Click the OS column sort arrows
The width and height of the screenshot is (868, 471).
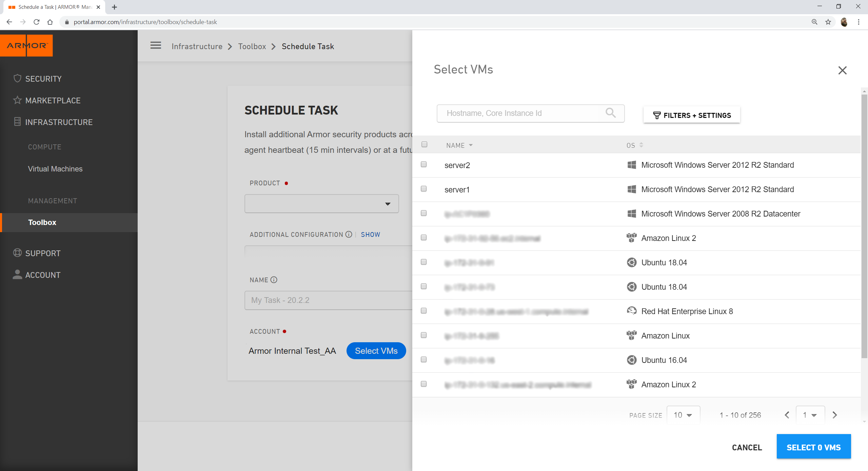tap(641, 145)
